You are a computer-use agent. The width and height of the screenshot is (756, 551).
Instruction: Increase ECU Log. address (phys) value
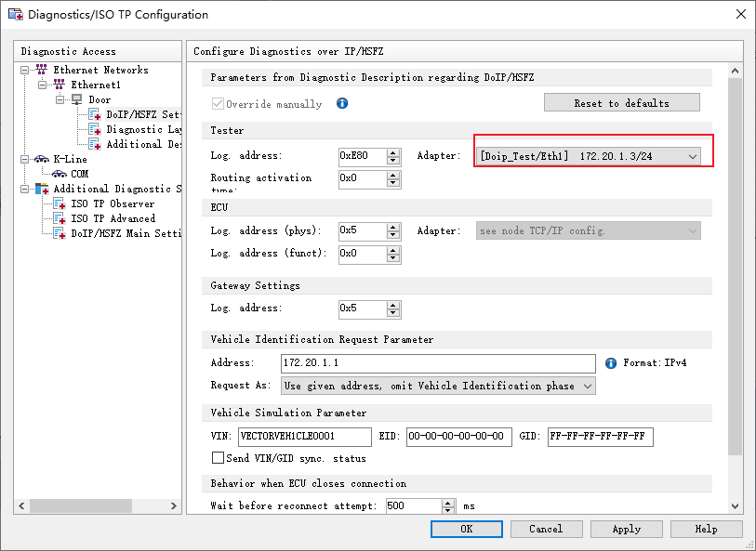[393, 228]
